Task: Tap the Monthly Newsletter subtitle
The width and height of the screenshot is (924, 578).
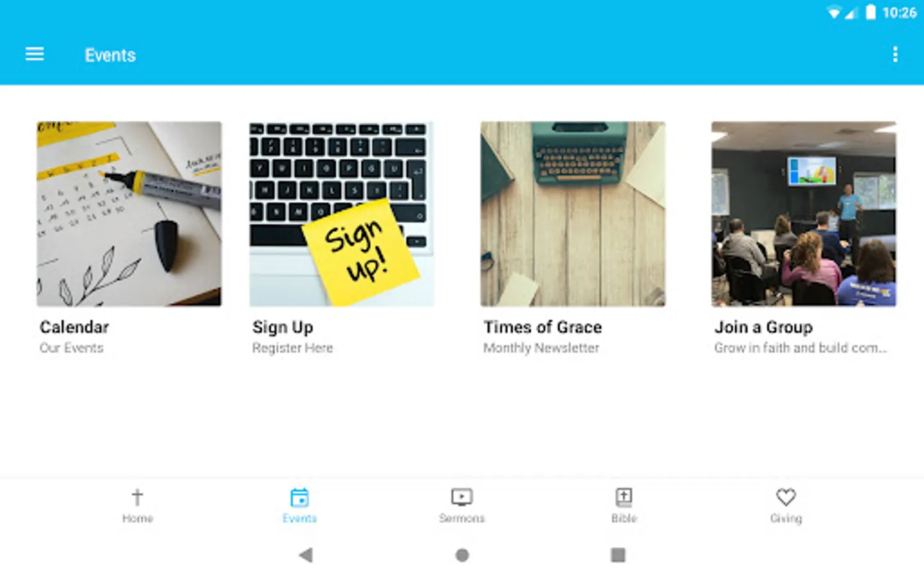Action: tap(542, 348)
